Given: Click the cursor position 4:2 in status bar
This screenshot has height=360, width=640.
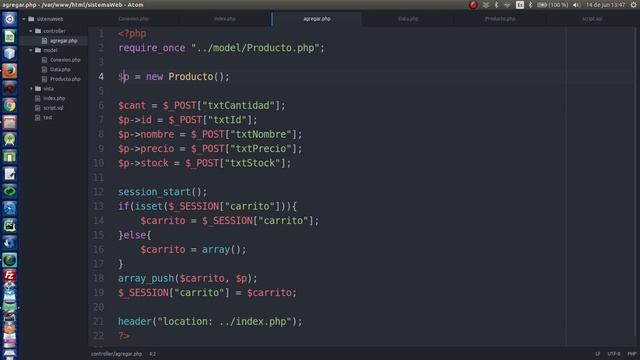Looking at the screenshot, I should (x=152, y=354).
